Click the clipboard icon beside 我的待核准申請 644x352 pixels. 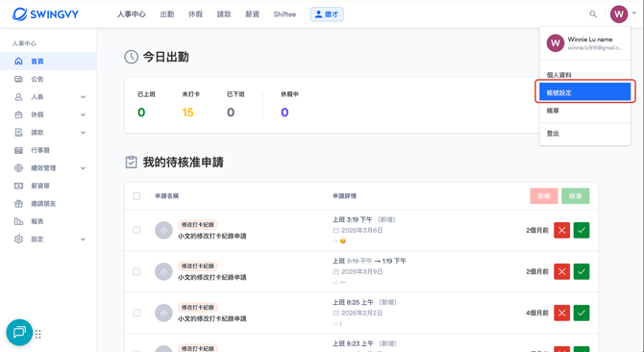point(131,163)
